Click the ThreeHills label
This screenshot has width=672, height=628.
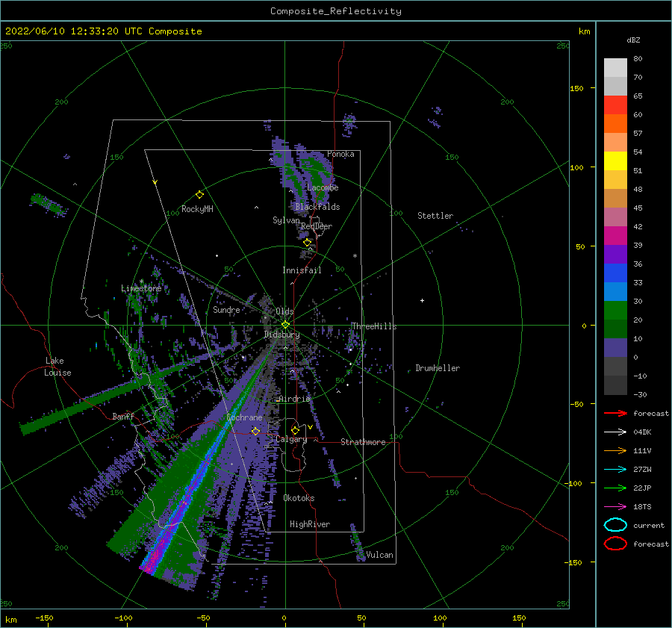pyautogui.click(x=374, y=326)
